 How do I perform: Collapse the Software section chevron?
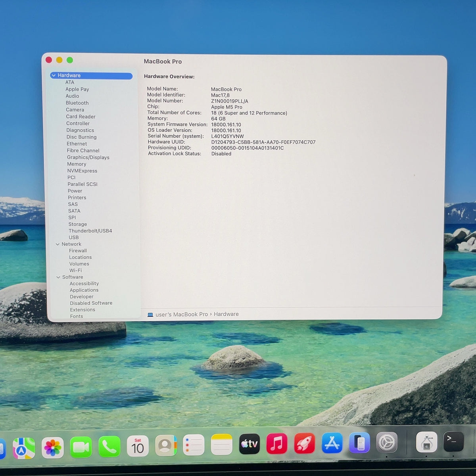[x=58, y=277]
